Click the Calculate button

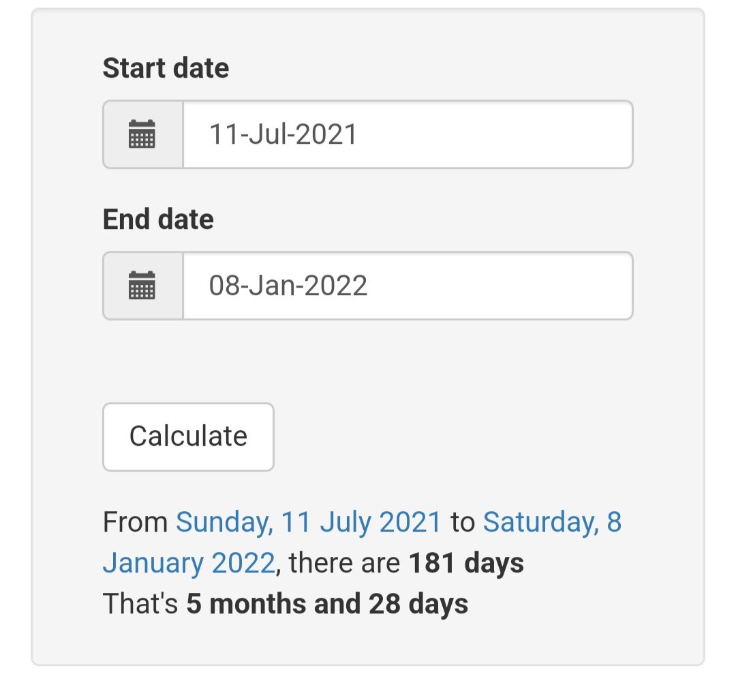[x=188, y=437]
